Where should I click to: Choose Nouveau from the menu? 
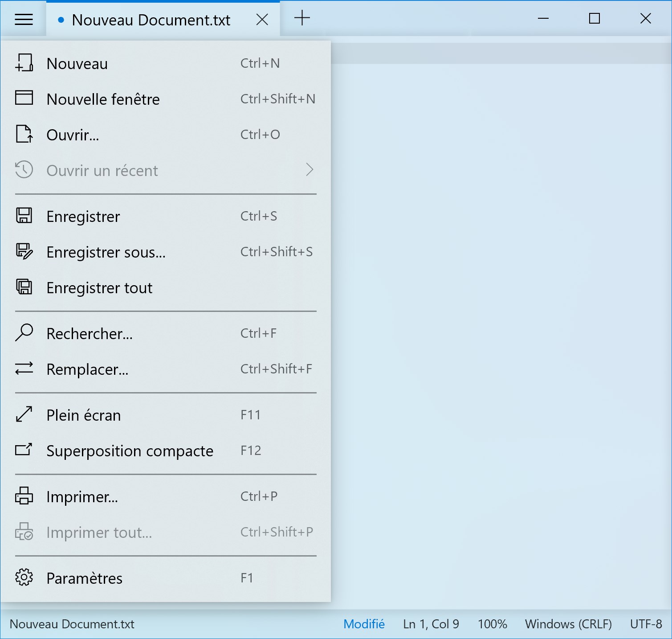pos(166,63)
